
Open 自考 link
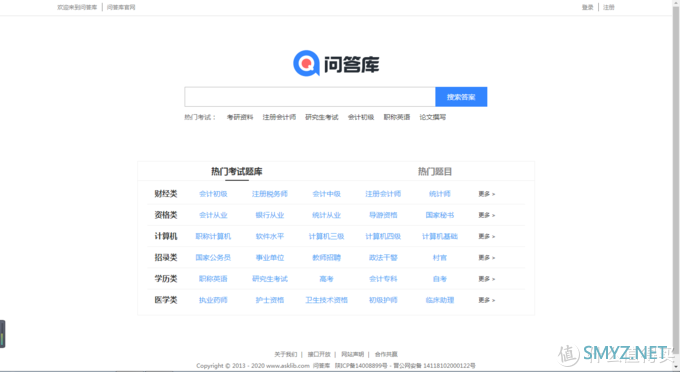tap(440, 279)
